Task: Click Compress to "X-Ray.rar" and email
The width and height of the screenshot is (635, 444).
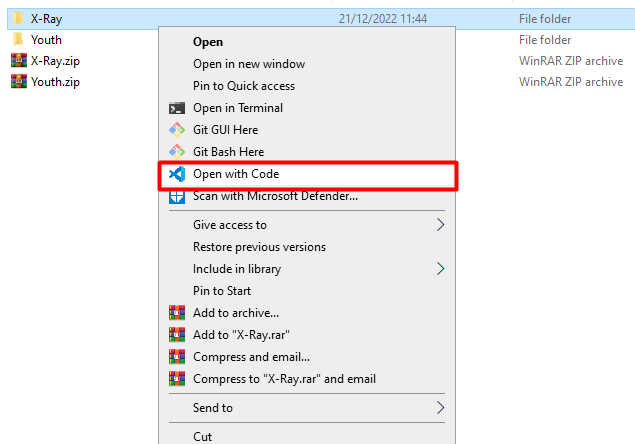Action: coord(284,379)
